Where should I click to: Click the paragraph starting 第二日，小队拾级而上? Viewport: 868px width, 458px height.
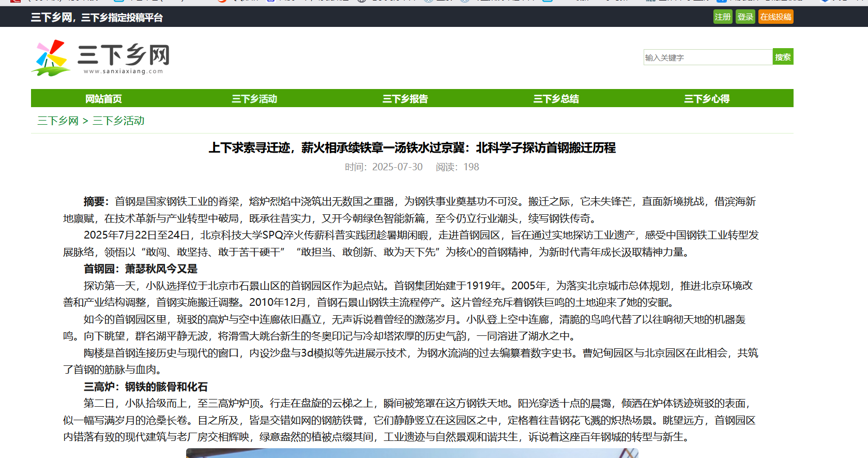point(409,420)
